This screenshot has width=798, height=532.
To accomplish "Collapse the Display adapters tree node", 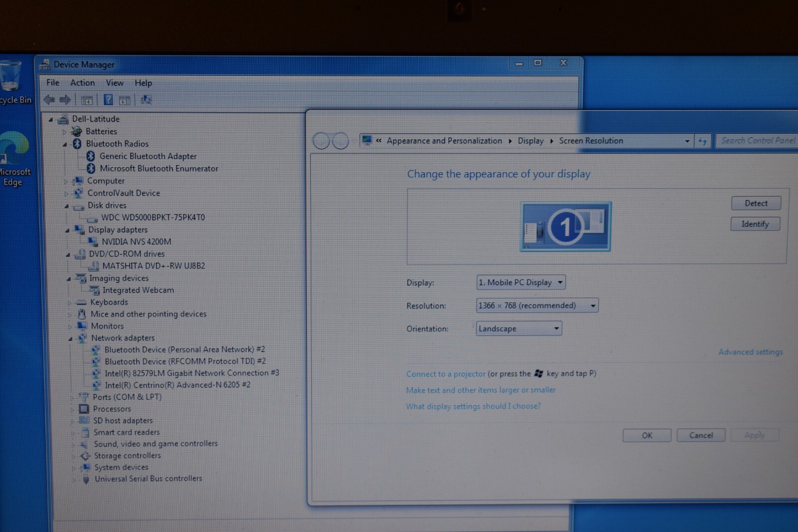I will pyautogui.click(x=67, y=230).
